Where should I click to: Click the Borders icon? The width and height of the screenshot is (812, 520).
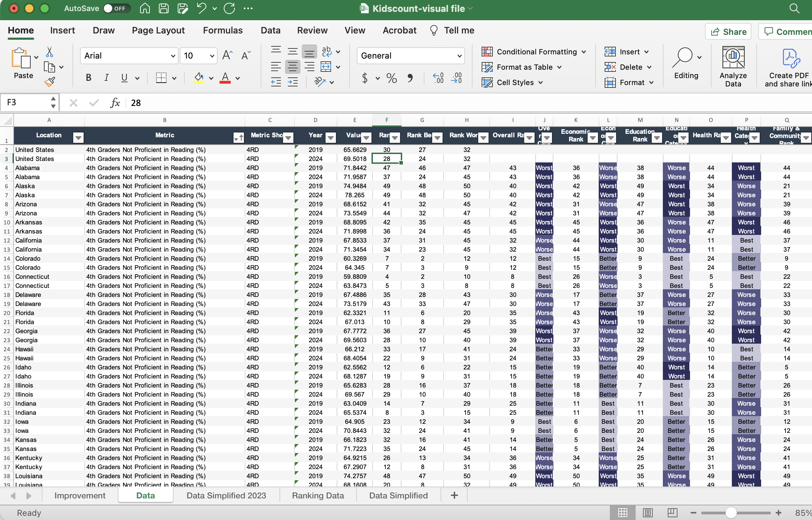pyautogui.click(x=161, y=78)
